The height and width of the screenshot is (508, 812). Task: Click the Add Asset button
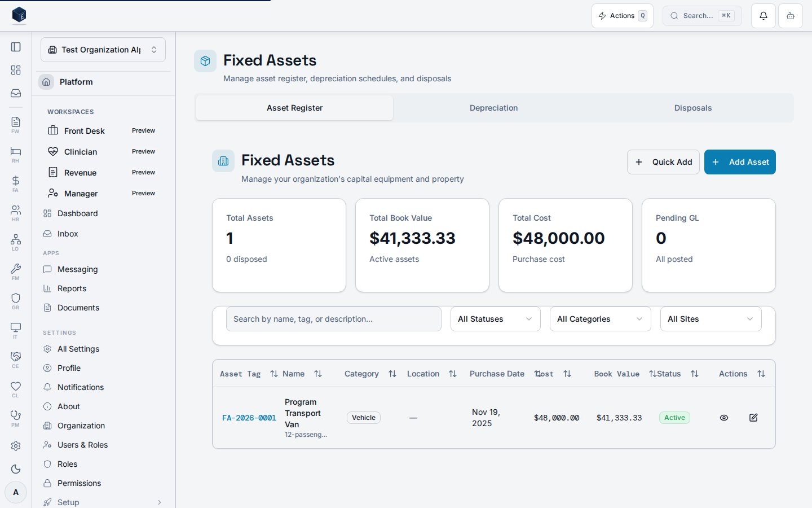(740, 162)
